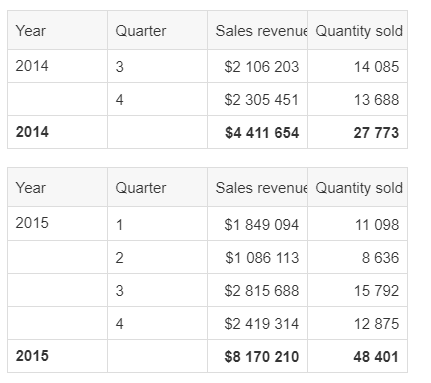Click the 13 688 quantity cell
Viewport: 431px width, 383px height.
357,99
